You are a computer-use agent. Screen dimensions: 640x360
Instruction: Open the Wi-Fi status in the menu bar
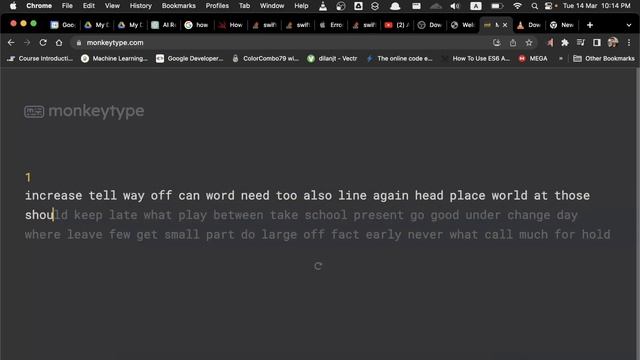click(x=517, y=6)
